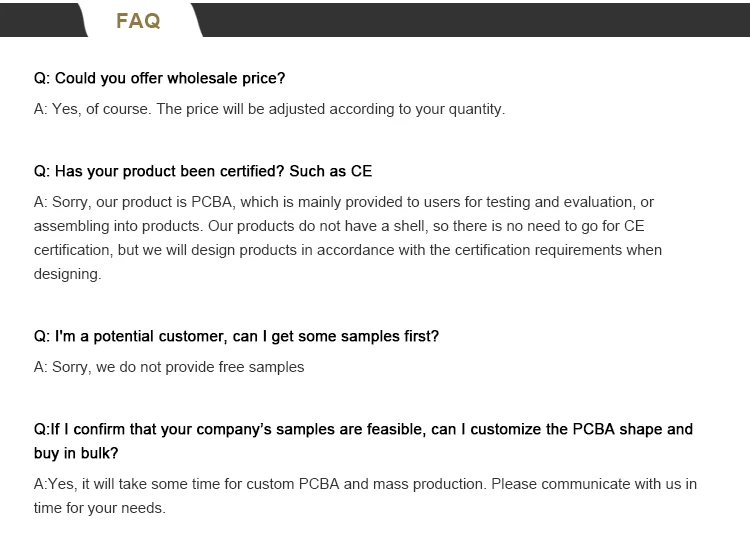Click the potential customer samples question

[x=236, y=336]
